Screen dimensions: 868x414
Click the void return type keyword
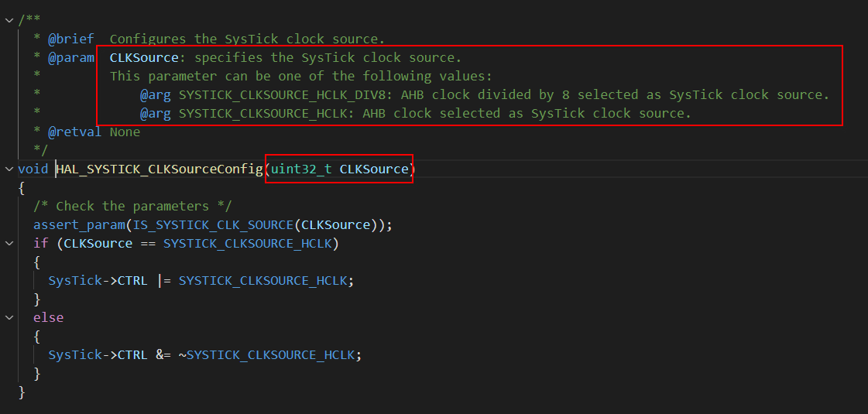pyautogui.click(x=33, y=169)
